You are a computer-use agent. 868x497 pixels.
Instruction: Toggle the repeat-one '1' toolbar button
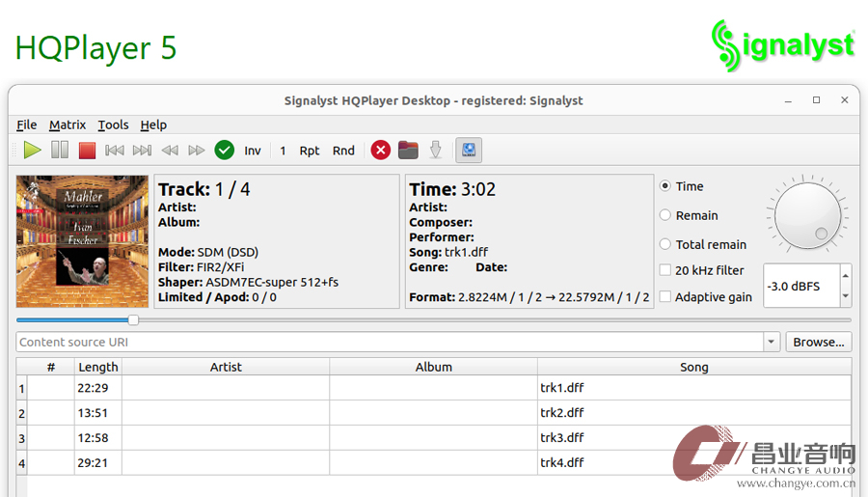(283, 151)
